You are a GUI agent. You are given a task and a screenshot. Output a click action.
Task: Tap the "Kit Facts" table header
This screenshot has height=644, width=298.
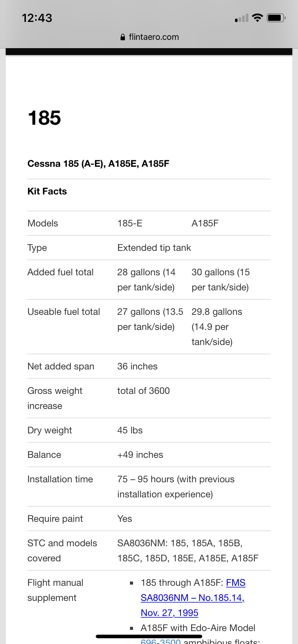click(47, 191)
